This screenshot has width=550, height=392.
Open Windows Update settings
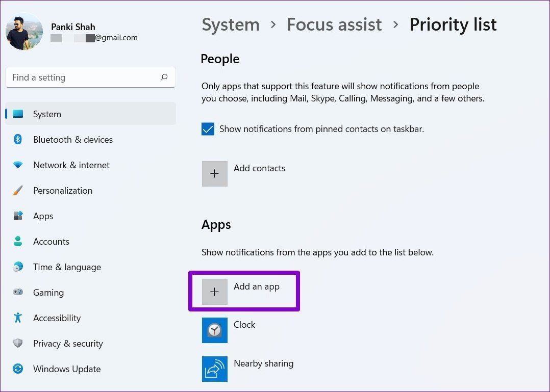click(x=67, y=369)
